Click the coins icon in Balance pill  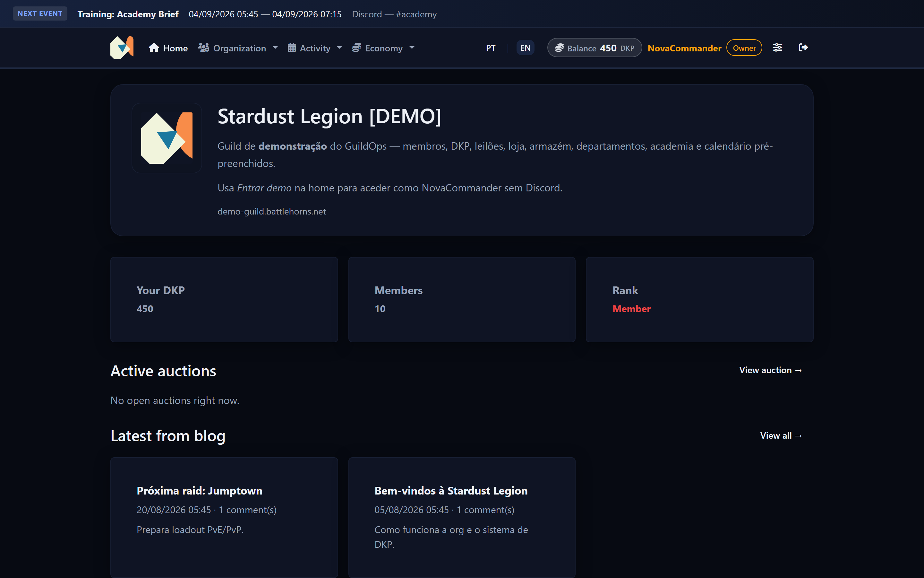(559, 48)
